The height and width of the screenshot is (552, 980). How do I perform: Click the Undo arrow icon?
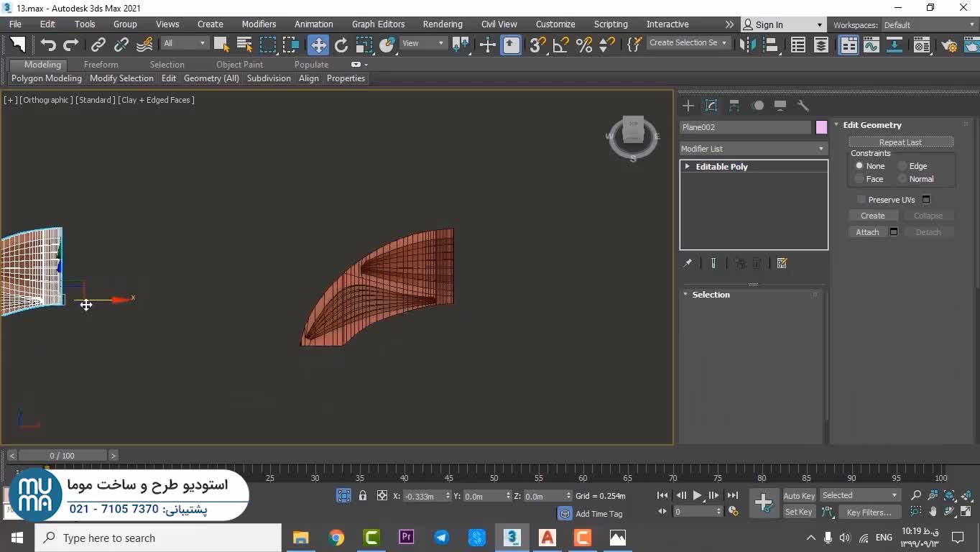coord(48,45)
